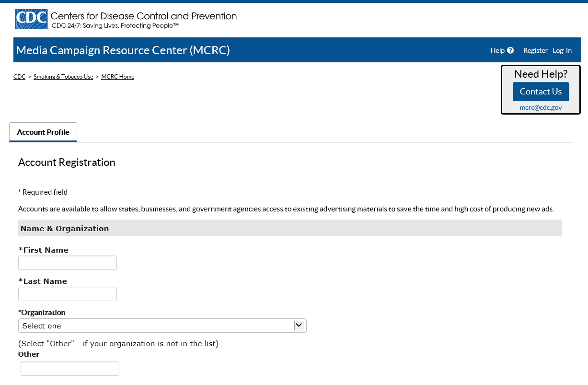Click the Log In link
This screenshot has height=385, width=588.
(562, 50)
